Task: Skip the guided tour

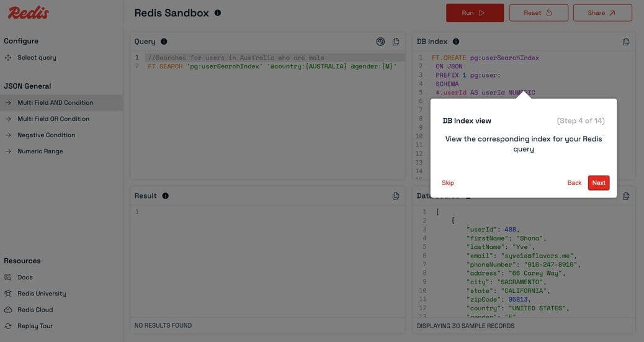Action: click(448, 183)
